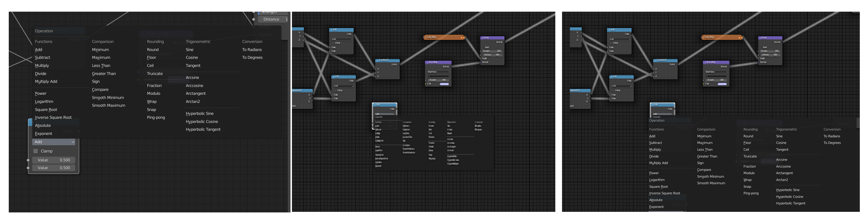Select Exponent in the right screenshot's Functions list
Image resolution: width=868 pixels, height=220 pixels.
[x=656, y=207]
